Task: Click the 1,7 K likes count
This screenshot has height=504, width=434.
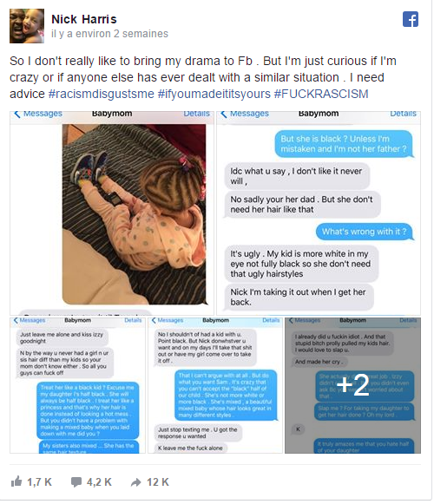Action: [39, 481]
